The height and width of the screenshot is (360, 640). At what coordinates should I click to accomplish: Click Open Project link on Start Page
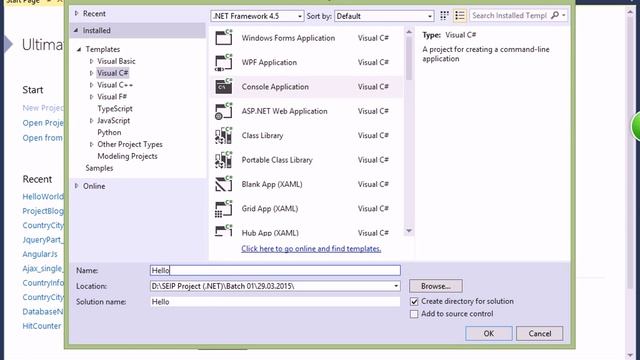point(43,123)
